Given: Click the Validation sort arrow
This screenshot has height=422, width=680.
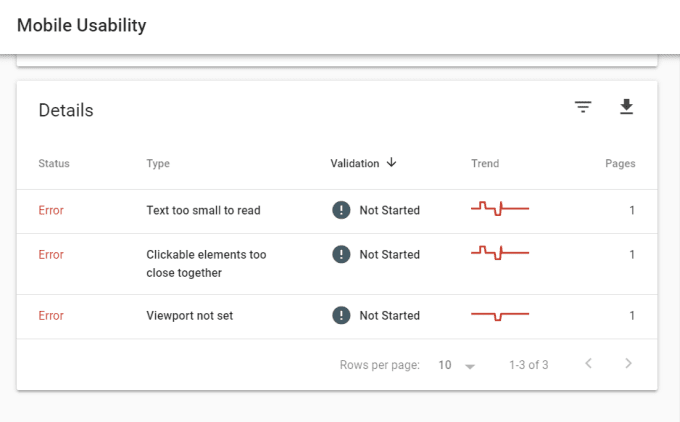Looking at the screenshot, I should click(x=391, y=163).
